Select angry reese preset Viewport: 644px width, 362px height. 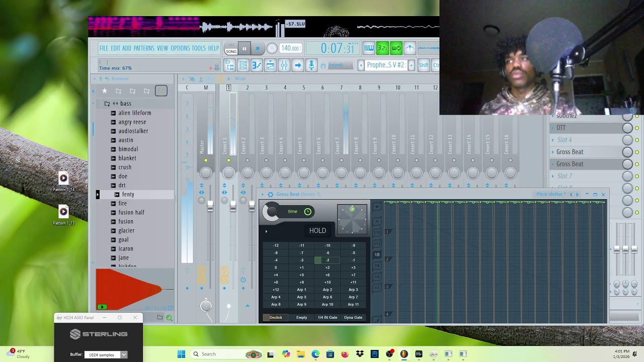132,122
